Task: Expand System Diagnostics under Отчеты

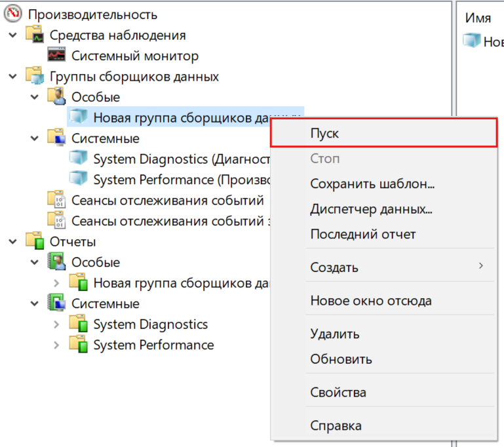Action: tap(56, 324)
